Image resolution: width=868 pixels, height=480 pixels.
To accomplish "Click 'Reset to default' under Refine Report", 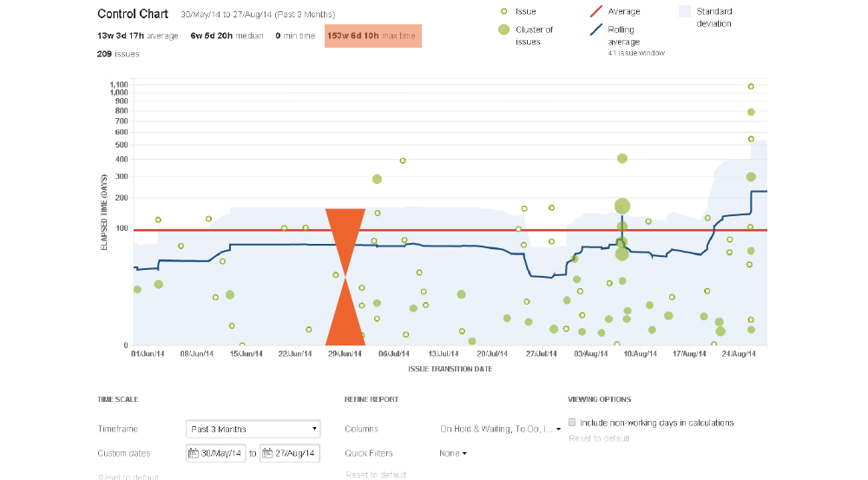I will [376, 475].
